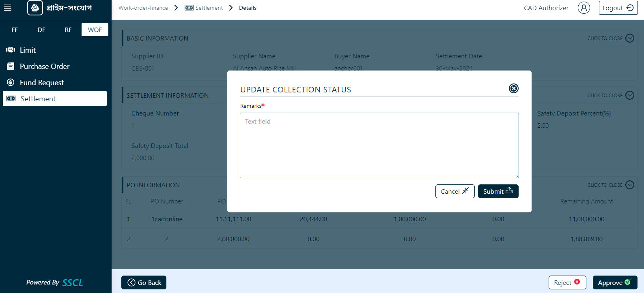Open the Fund Request menu item
The height and width of the screenshot is (293, 644).
55,82
